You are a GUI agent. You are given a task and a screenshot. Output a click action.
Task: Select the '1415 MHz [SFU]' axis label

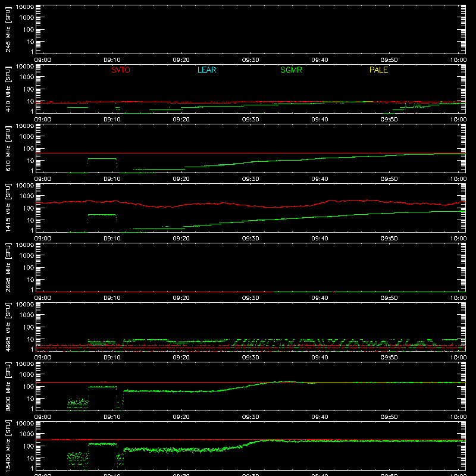click(8, 208)
